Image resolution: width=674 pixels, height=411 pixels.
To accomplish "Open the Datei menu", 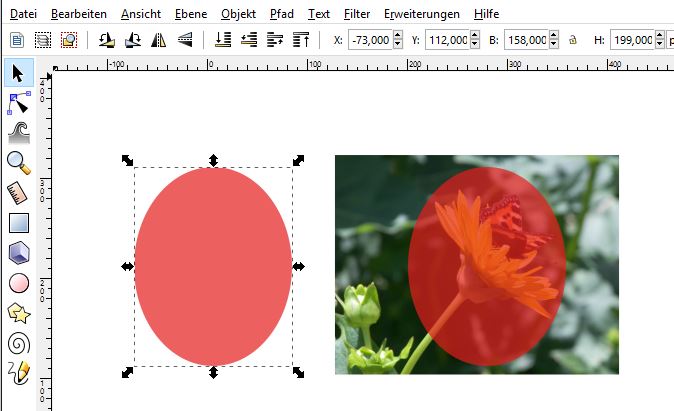I will tap(23, 14).
